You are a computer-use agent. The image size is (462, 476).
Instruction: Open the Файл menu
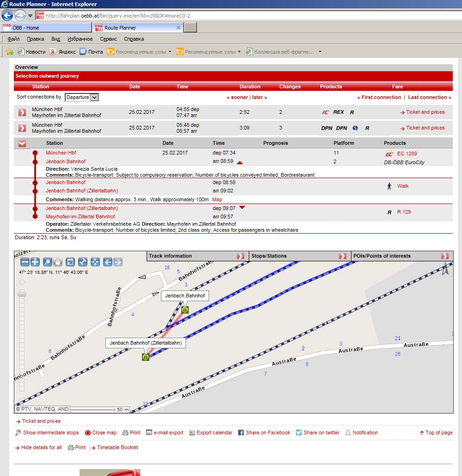pyautogui.click(x=14, y=39)
